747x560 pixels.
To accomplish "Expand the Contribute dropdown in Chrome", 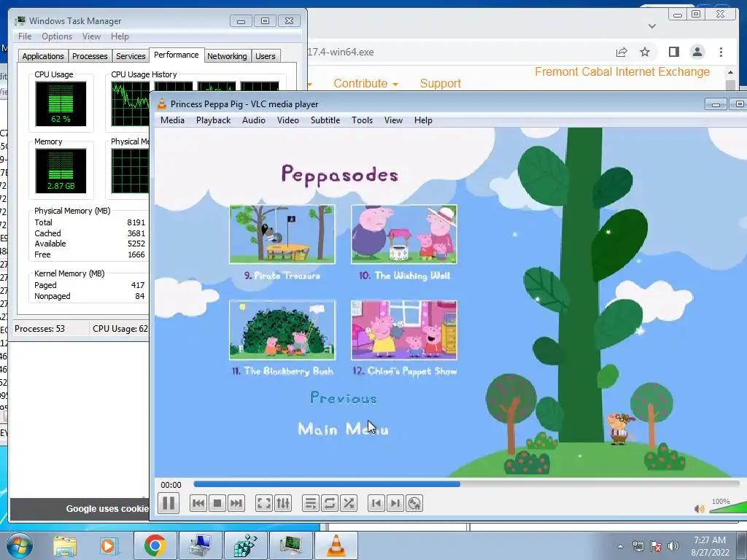I will tap(365, 84).
